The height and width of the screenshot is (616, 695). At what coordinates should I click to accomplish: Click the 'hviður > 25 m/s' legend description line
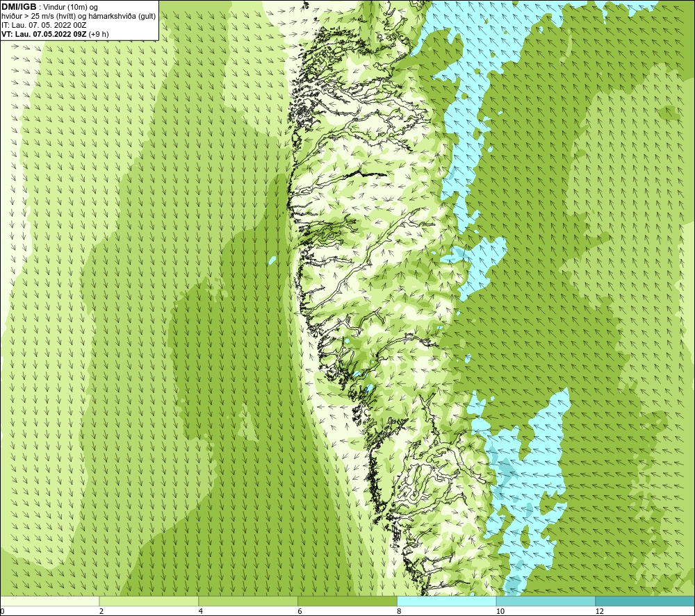(79, 17)
